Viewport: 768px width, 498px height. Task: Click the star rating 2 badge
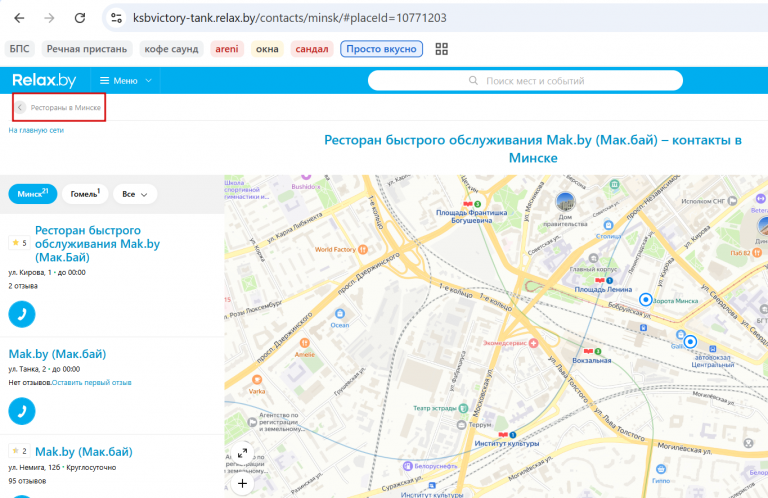[20, 451]
